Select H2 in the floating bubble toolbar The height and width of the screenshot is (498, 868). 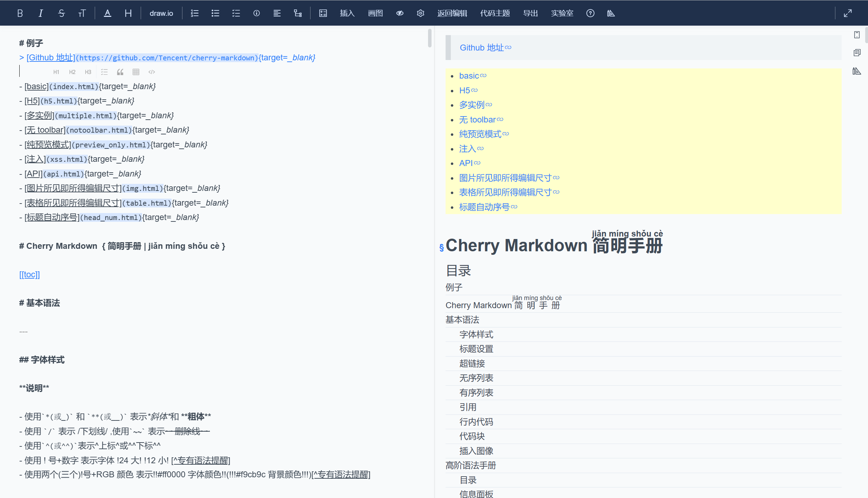tap(72, 72)
